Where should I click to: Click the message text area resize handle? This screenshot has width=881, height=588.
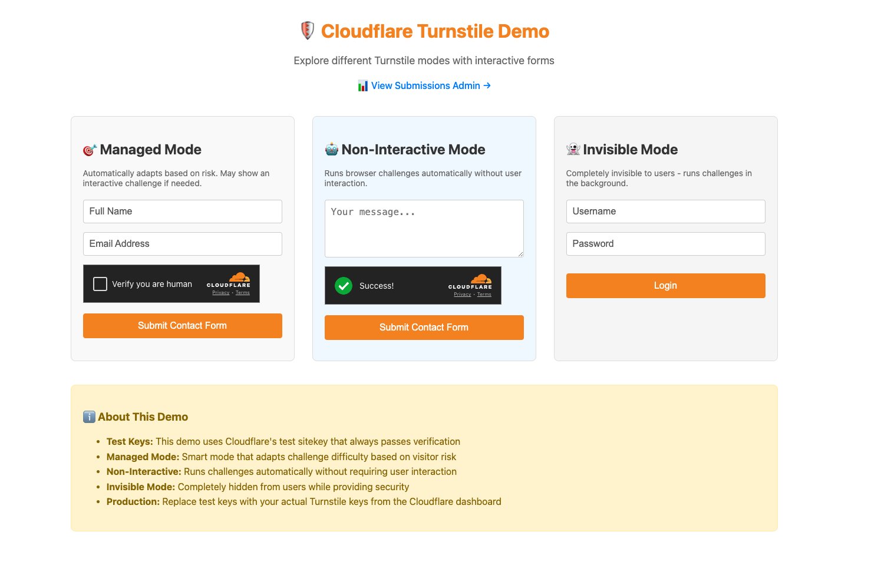pos(520,253)
